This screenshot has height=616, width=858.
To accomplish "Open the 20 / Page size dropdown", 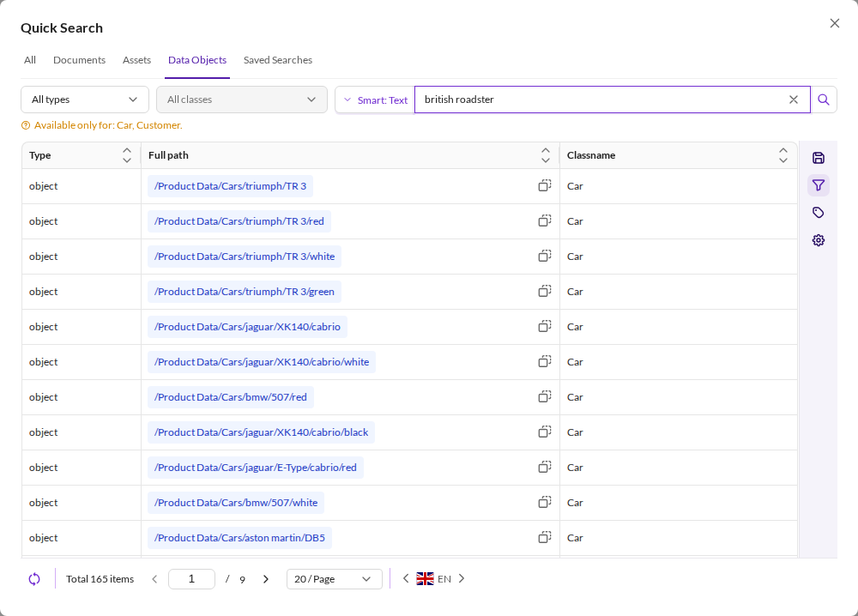I will coord(335,579).
